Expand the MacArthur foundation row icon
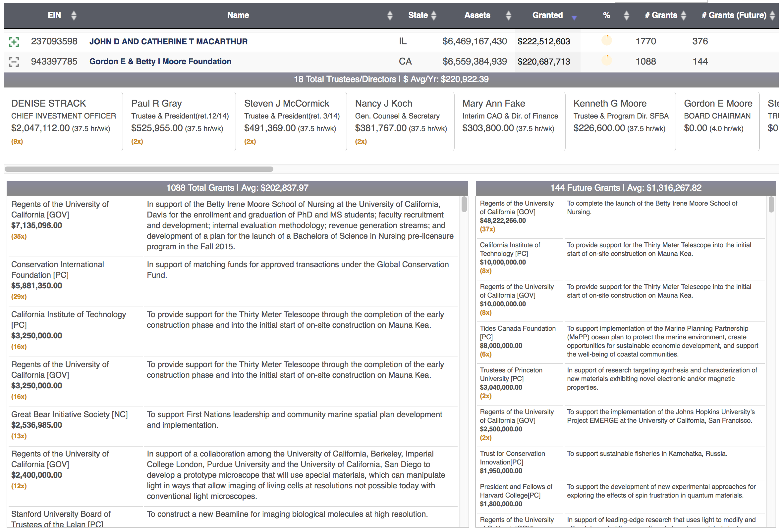 (14, 42)
